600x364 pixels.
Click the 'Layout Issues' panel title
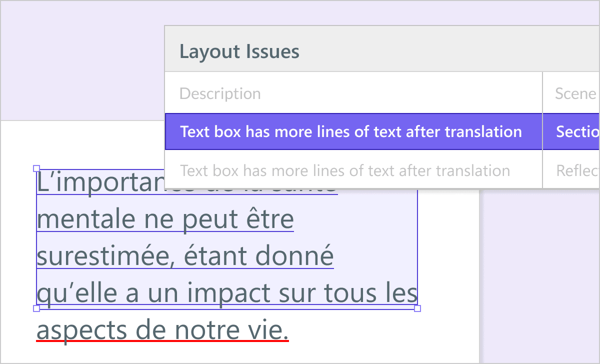pos(239,51)
